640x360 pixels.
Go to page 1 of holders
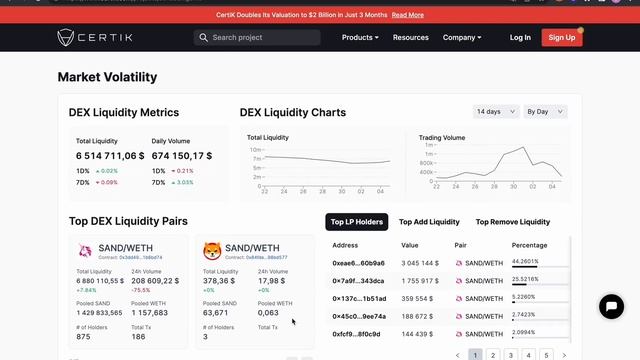475,355
